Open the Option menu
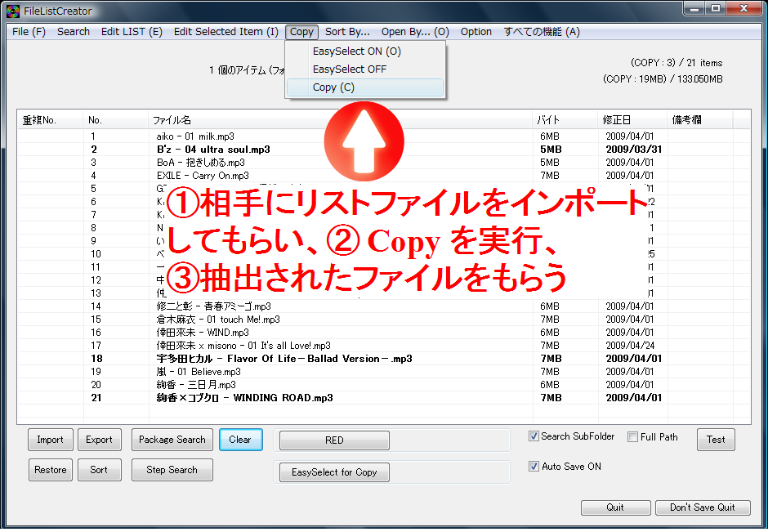Image resolution: width=768 pixels, height=532 pixels. (476, 32)
